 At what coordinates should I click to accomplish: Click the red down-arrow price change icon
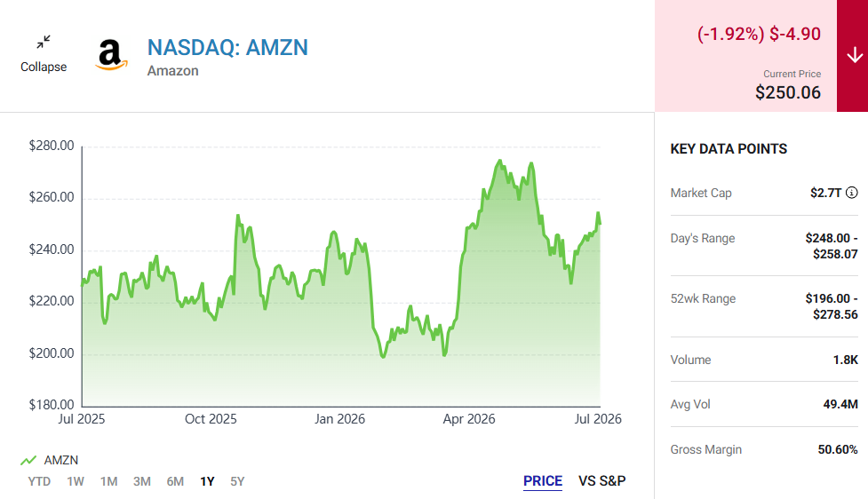[x=854, y=55]
